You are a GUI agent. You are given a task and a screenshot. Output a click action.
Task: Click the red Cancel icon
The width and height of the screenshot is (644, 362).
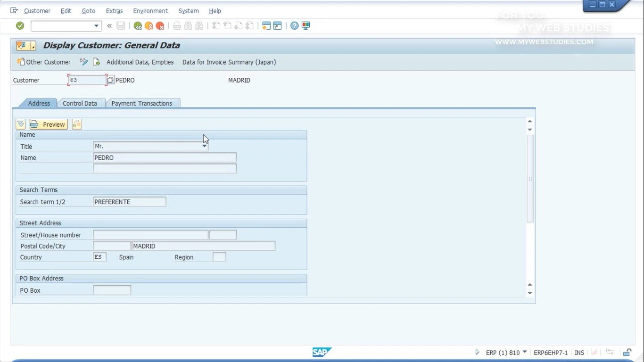coord(160,26)
